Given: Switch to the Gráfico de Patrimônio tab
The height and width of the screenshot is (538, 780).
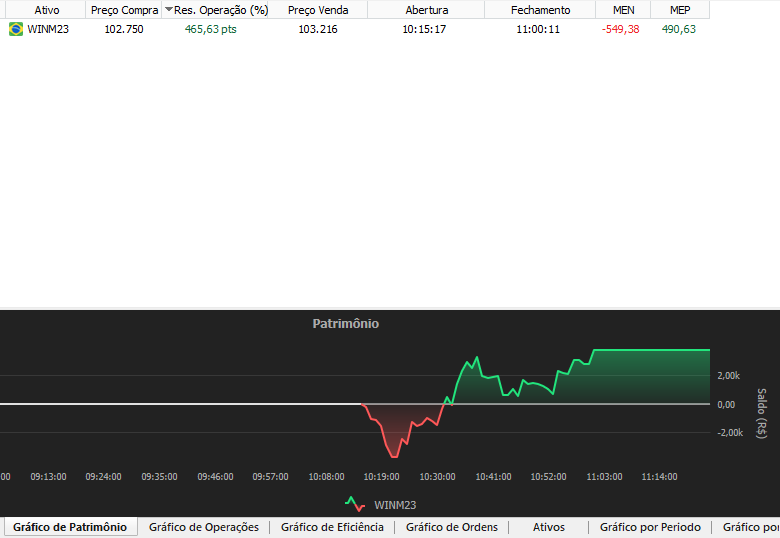Looking at the screenshot, I should coord(70,527).
